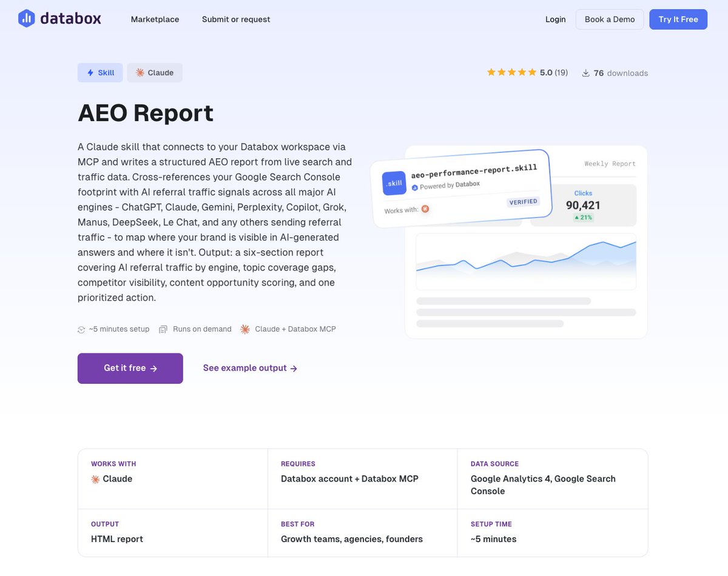Click Book a Demo button

[x=610, y=19]
